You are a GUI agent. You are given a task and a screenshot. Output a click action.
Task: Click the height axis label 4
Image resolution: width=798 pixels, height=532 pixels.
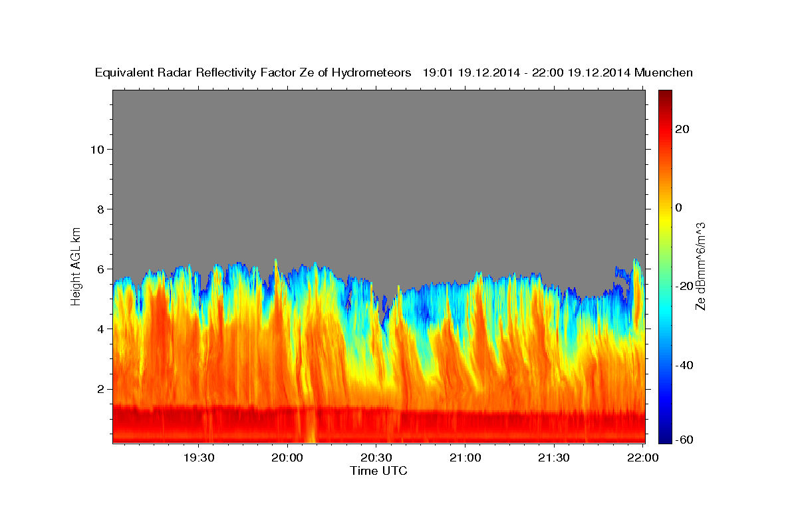click(x=100, y=329)
